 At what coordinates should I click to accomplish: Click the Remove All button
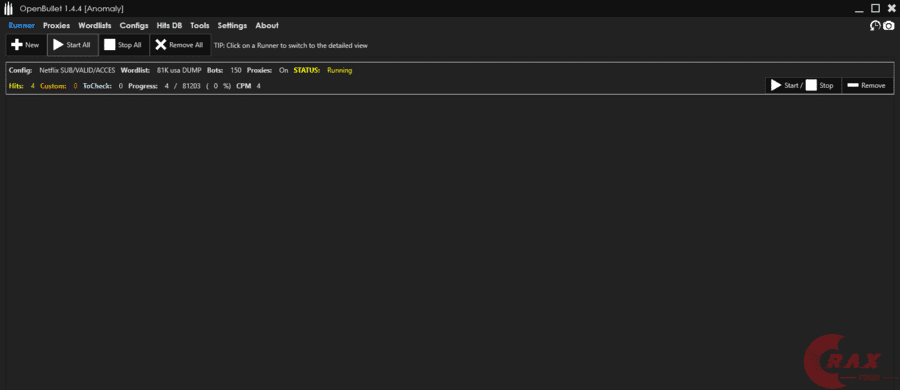[x=180, y=45]
